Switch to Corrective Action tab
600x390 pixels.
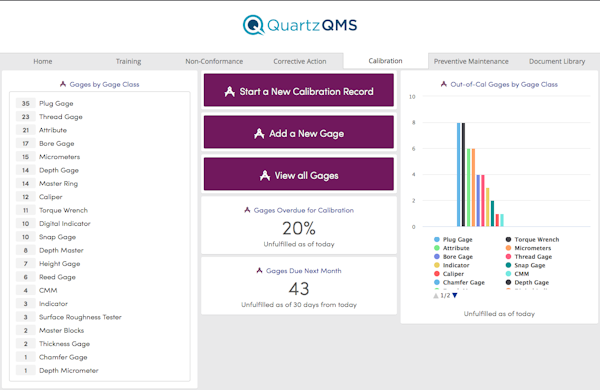300,61
